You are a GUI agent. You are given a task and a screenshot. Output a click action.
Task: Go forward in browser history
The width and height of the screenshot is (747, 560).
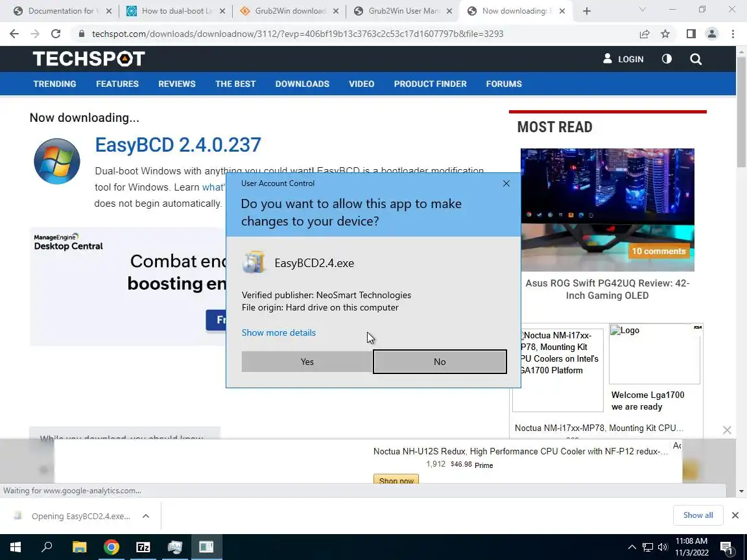pos(35,34)
